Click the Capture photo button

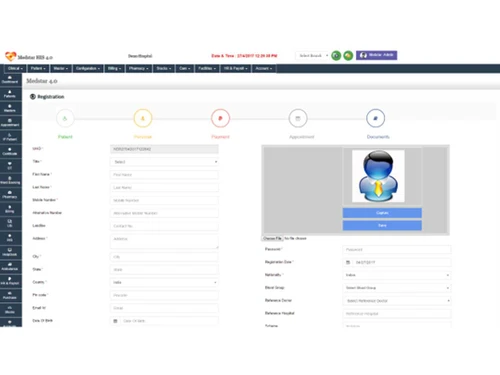point(382,213)
